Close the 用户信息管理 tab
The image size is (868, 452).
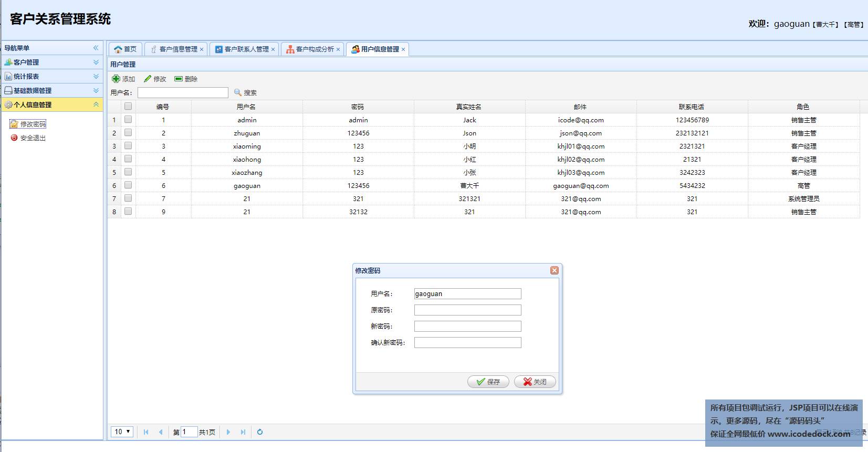pos(403,49)
